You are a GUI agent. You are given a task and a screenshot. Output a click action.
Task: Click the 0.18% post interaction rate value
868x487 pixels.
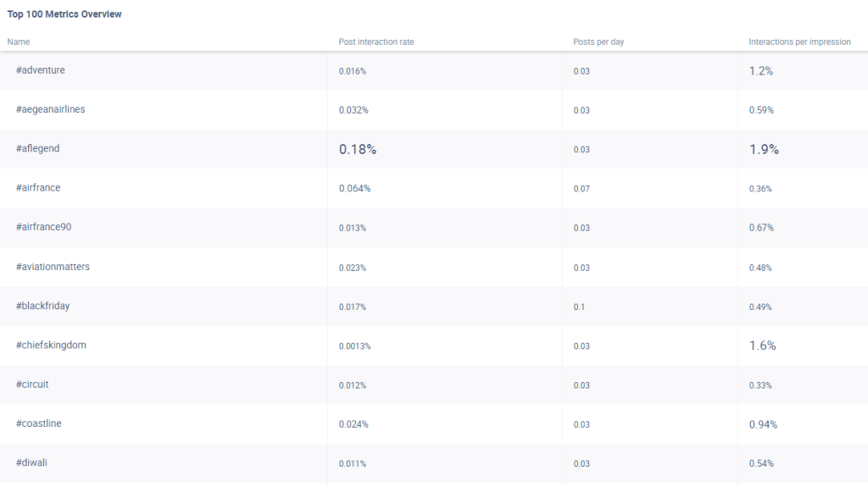point(358,149)
